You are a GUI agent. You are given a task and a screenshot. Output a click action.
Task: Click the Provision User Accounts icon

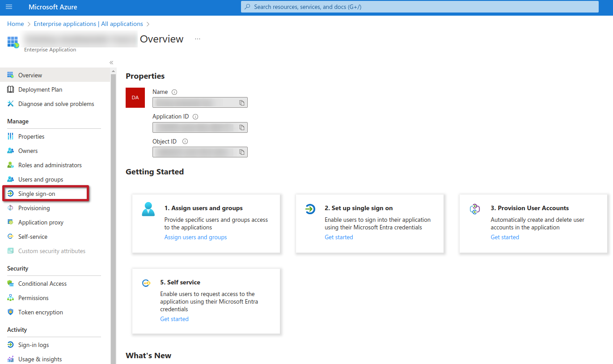pyautogui.click(x=474, y=209)
